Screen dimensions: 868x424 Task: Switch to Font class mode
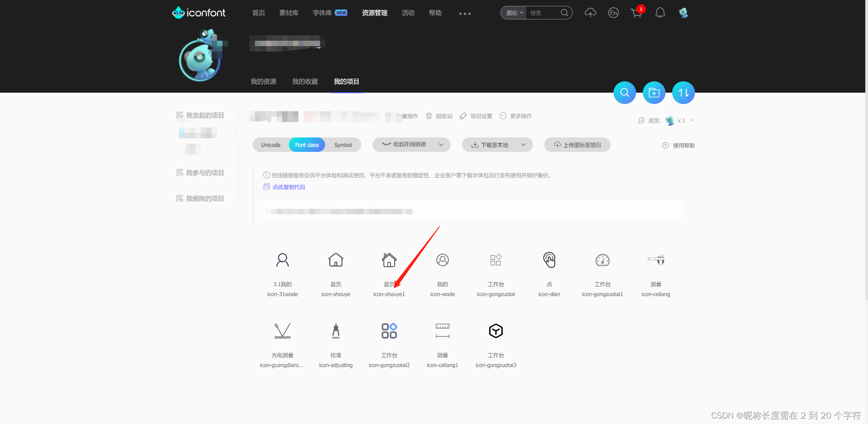tap(307, 145)
